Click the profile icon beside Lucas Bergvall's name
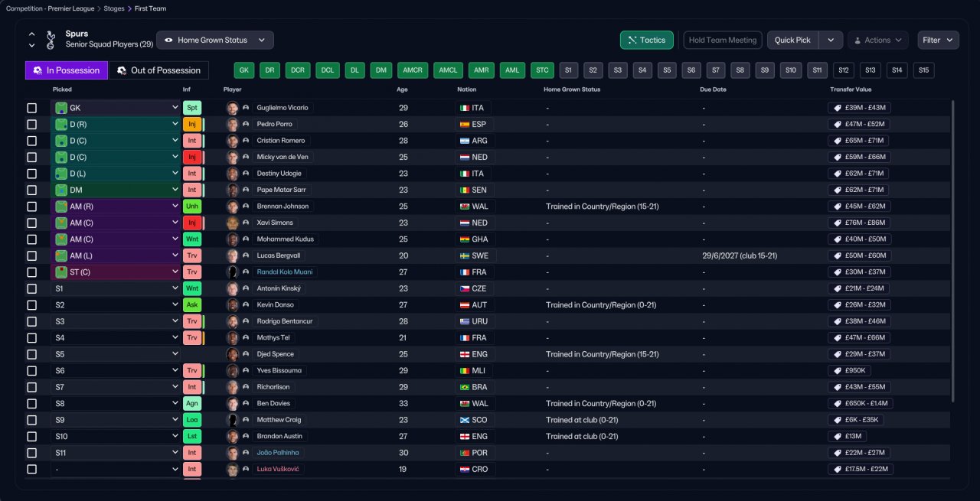The width and height of the screenshot is (980, 501). tap(246, 255)
